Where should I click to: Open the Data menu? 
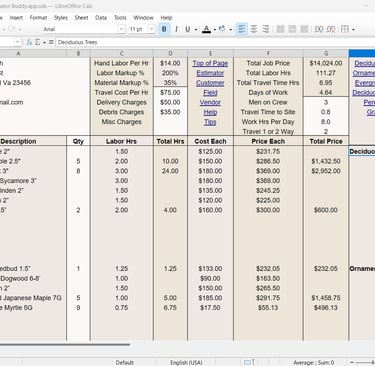click(101, 18)
